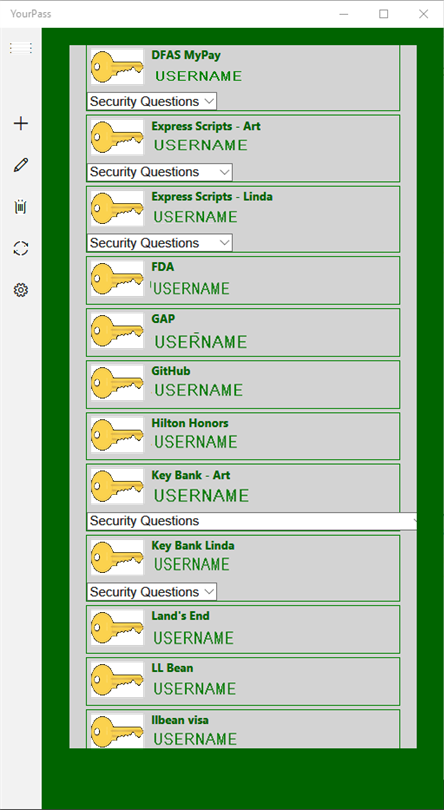Image resolution: width=445 pixels, height=810 pixels.
Task: Sync using the circular refresh icon
Action: 21,248
